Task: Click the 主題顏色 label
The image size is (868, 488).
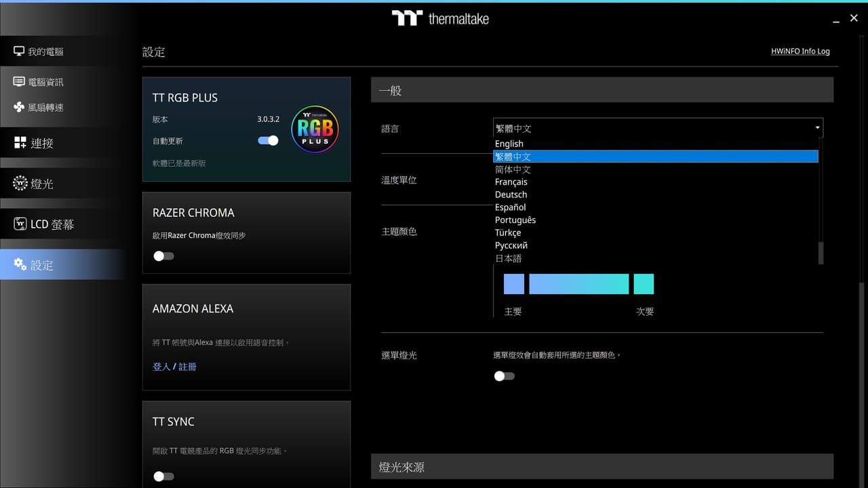Action: click(x=399, y=232)
